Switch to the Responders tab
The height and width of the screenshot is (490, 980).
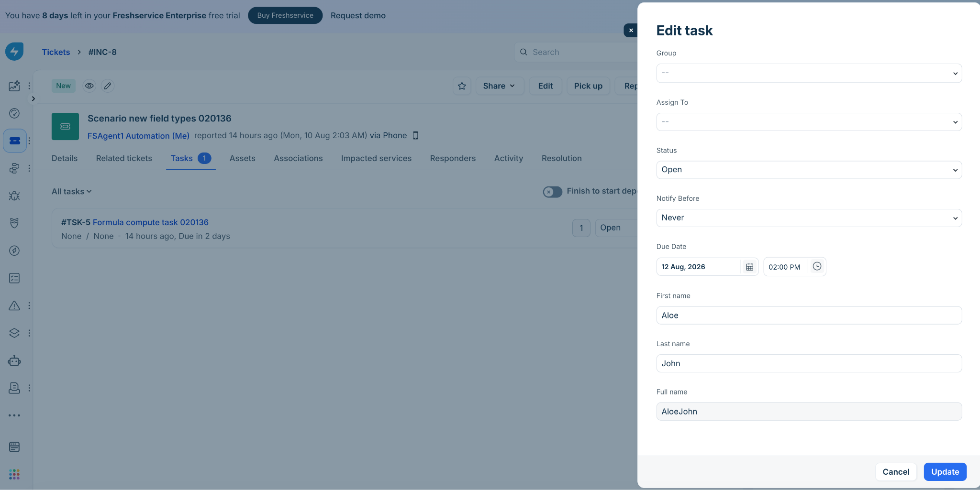coord(453,158)
